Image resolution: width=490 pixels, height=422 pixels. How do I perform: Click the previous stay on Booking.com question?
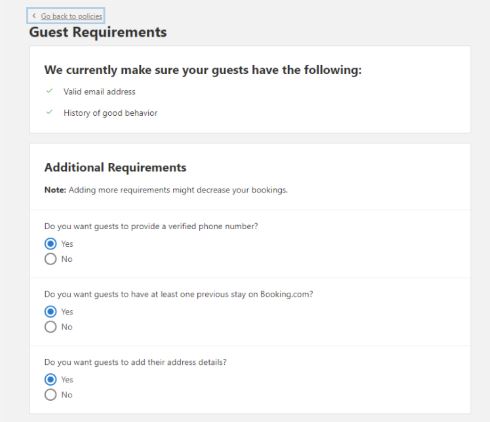pos(179,294)
